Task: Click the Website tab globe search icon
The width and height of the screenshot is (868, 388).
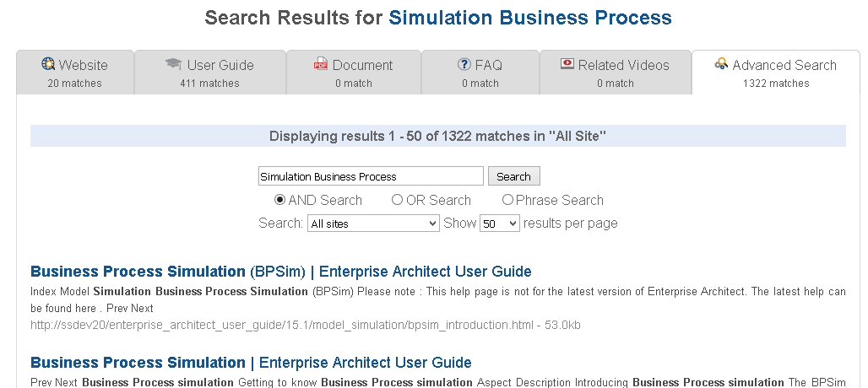Action: tap(48, 64)
